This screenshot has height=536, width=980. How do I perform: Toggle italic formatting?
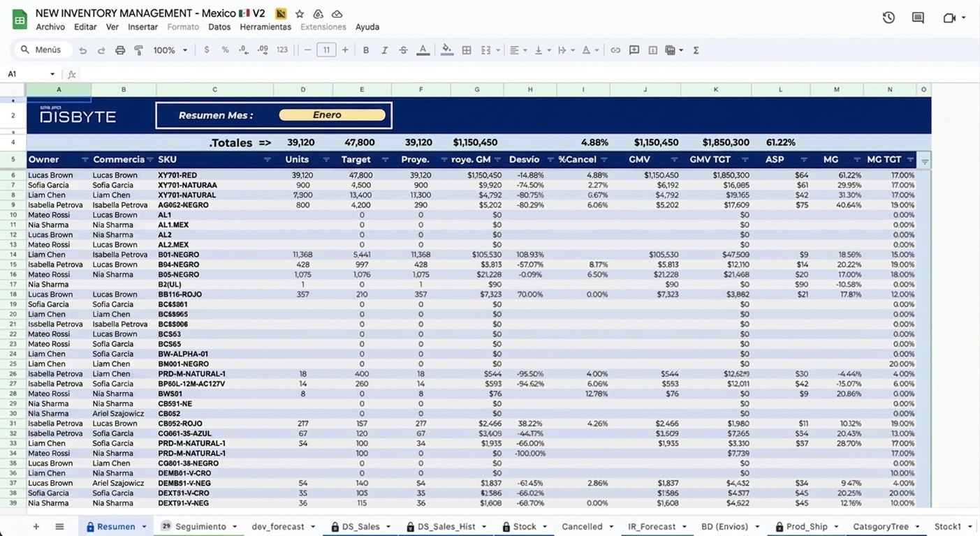[384, 50]
